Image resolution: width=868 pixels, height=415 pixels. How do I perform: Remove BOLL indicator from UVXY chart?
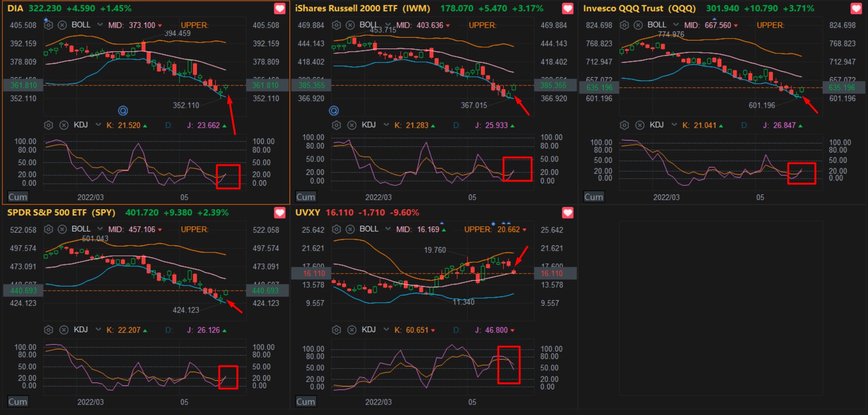click(350, 229)
